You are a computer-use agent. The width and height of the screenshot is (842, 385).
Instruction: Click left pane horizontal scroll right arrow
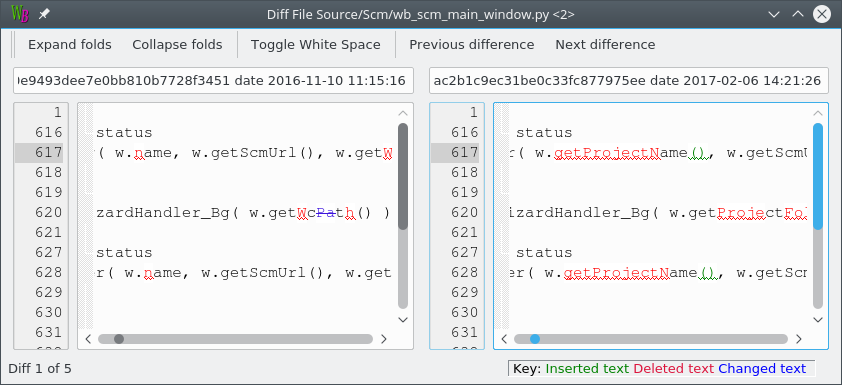(x=383, y=339)
